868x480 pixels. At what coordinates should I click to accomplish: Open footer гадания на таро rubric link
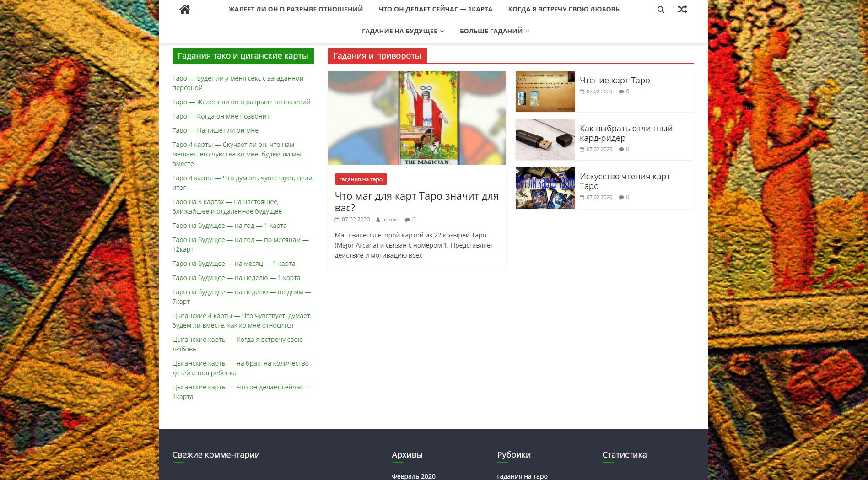coord(522,476)
